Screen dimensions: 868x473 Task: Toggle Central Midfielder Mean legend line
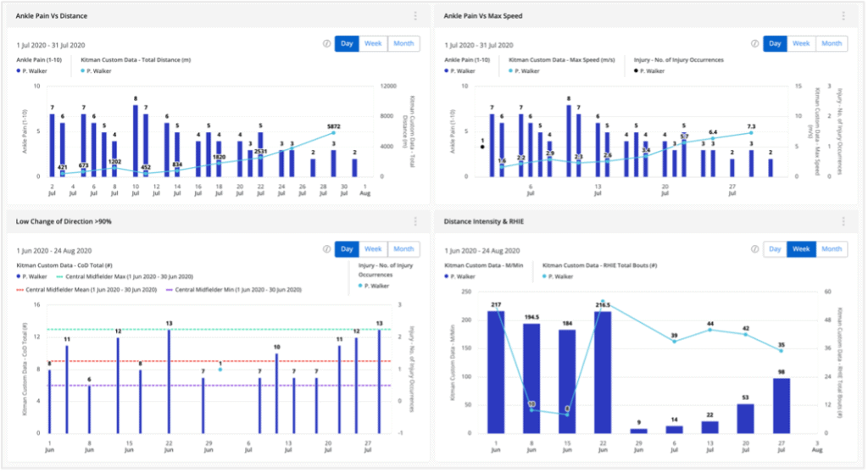pos(87,290)
